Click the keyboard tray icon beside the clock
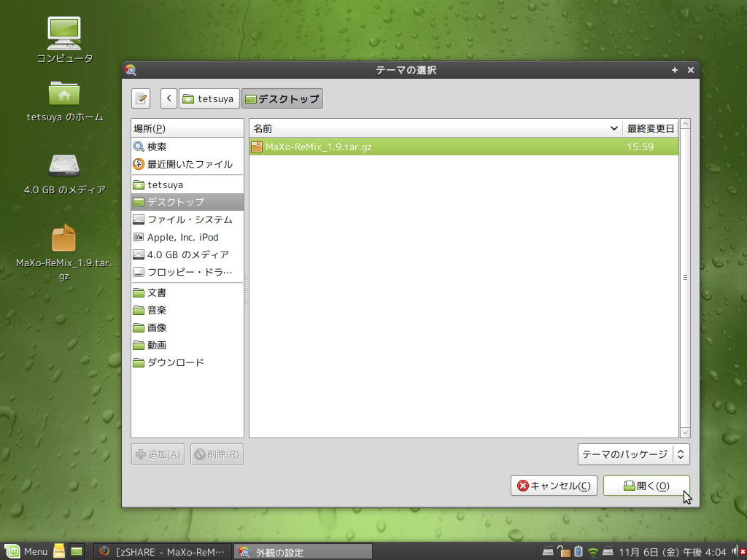This screenshot has width=747, height=560. (x=608, y=551)
